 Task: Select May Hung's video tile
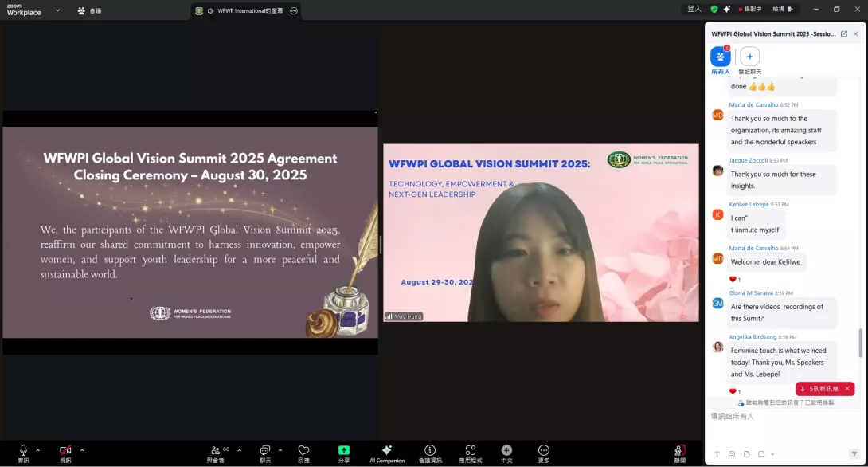(x=541, y=233)
